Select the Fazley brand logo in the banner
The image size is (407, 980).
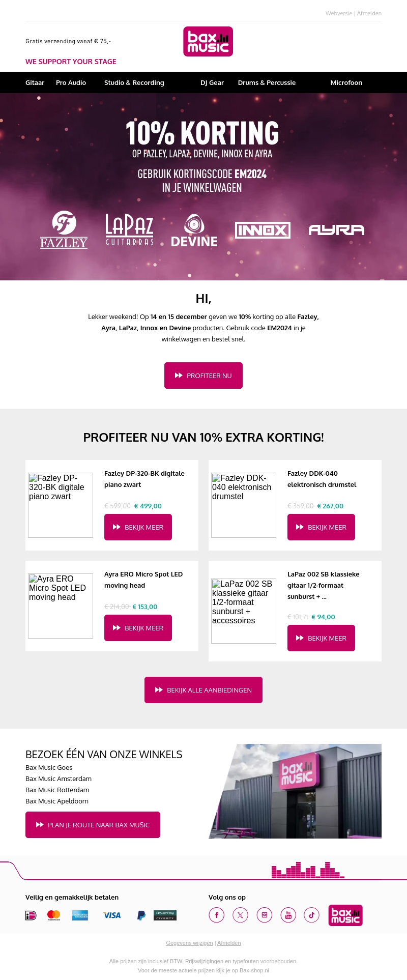(63, 229)
